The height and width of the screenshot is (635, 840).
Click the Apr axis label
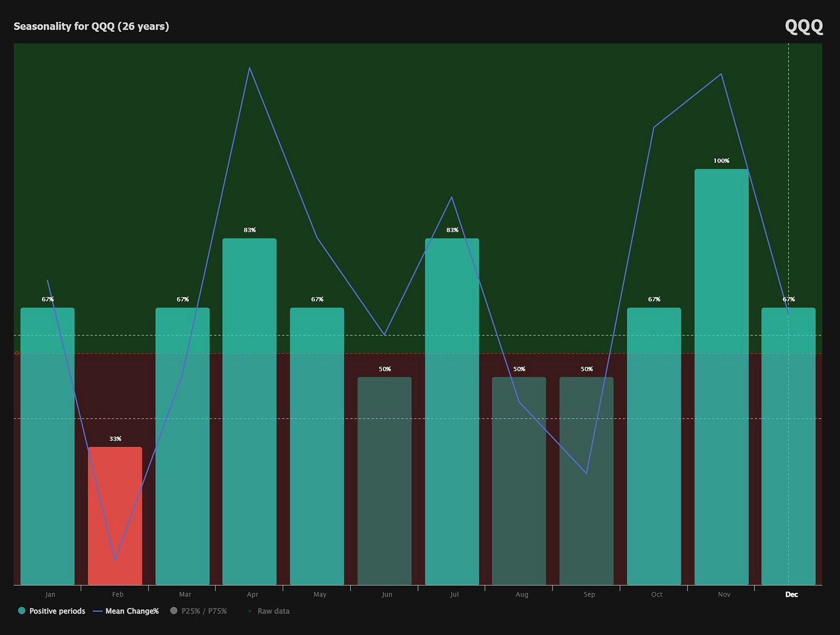pos(253,594)
